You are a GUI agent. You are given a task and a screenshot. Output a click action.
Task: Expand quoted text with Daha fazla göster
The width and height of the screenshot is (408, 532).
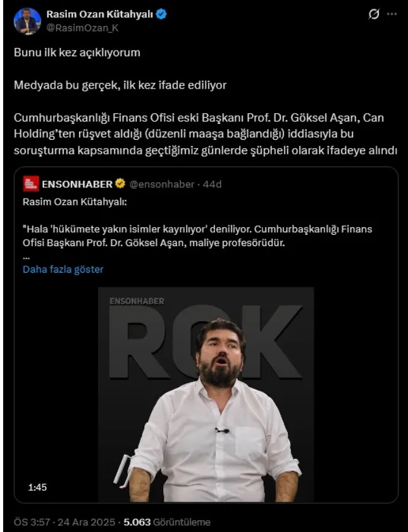pyautogui.click(x=63, y=269)
